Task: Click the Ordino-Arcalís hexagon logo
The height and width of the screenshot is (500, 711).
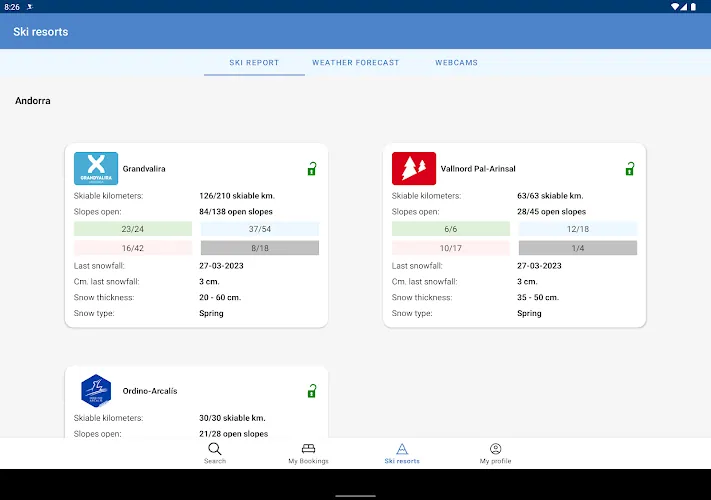Action: (x=96, y=391)
